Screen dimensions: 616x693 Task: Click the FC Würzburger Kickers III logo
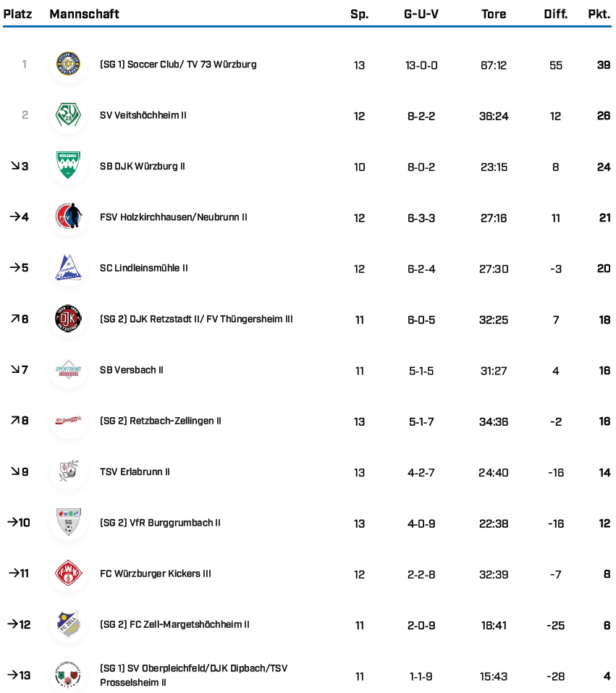69,574
